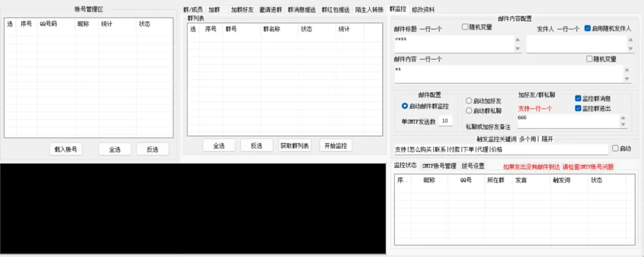Click 触发词 column header in monitor table
Image resolution: width=644 pixels, height=257 pixels.
point(569,180)
